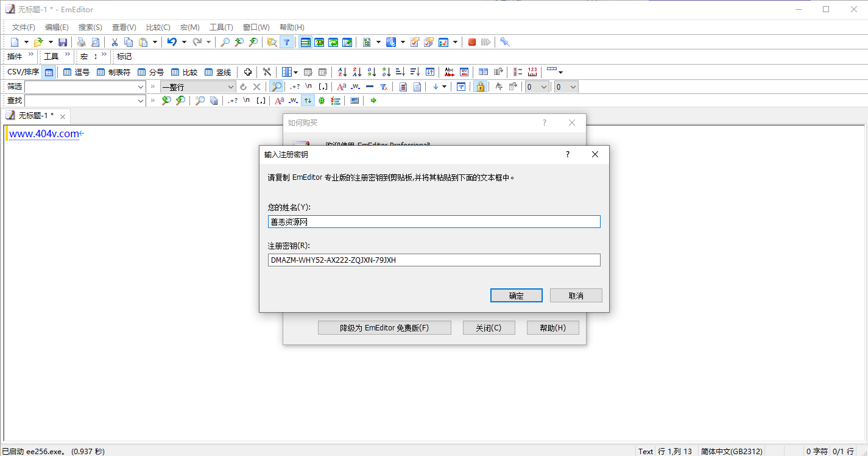The width and height of the screenshot is (868, 456).
Task: Expand the 工具 toolbar chevron
Action: coord(68,55)
